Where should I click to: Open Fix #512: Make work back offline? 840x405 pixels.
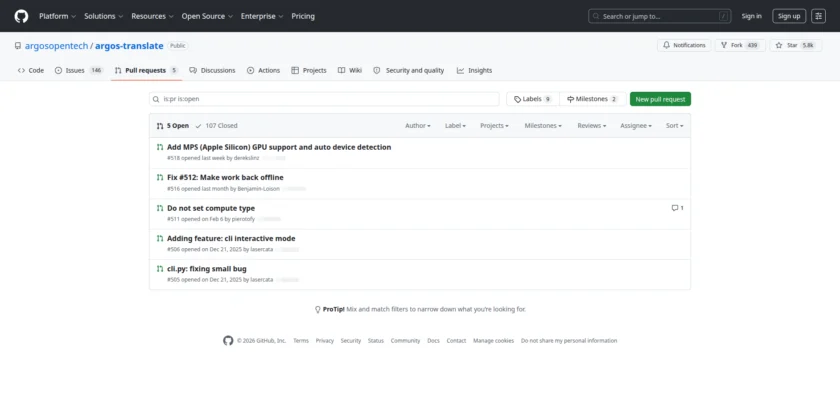coord(226,177)
